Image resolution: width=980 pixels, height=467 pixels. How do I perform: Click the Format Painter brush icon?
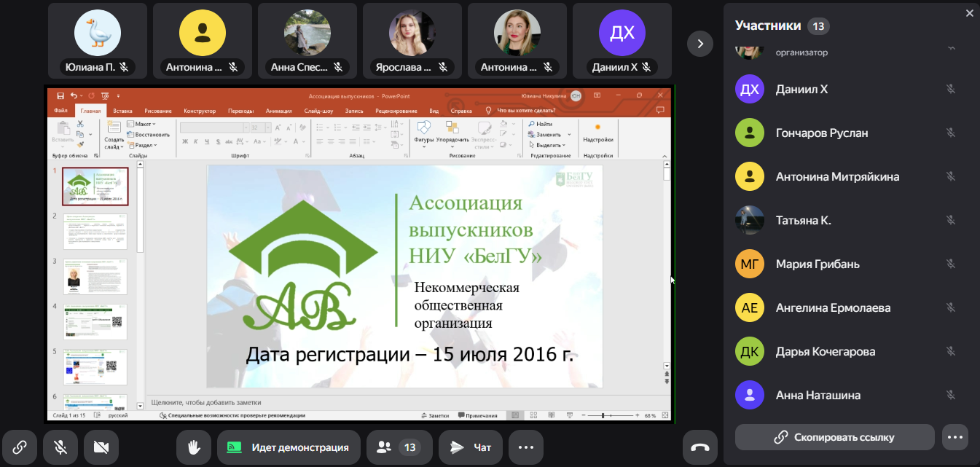pyautogui.click(x=81, y=144)
